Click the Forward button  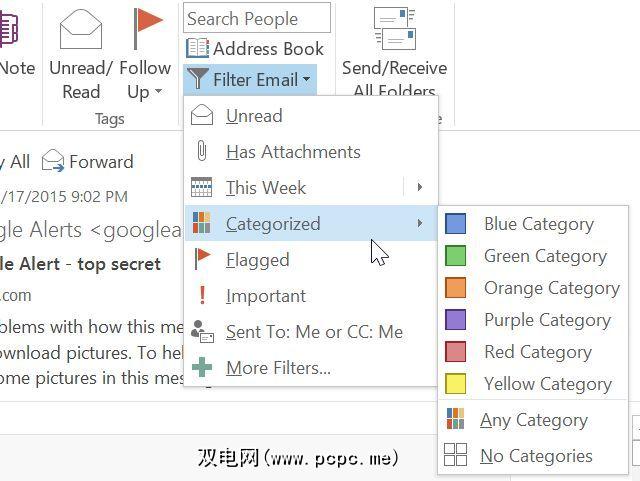click(x=88, y=161)
